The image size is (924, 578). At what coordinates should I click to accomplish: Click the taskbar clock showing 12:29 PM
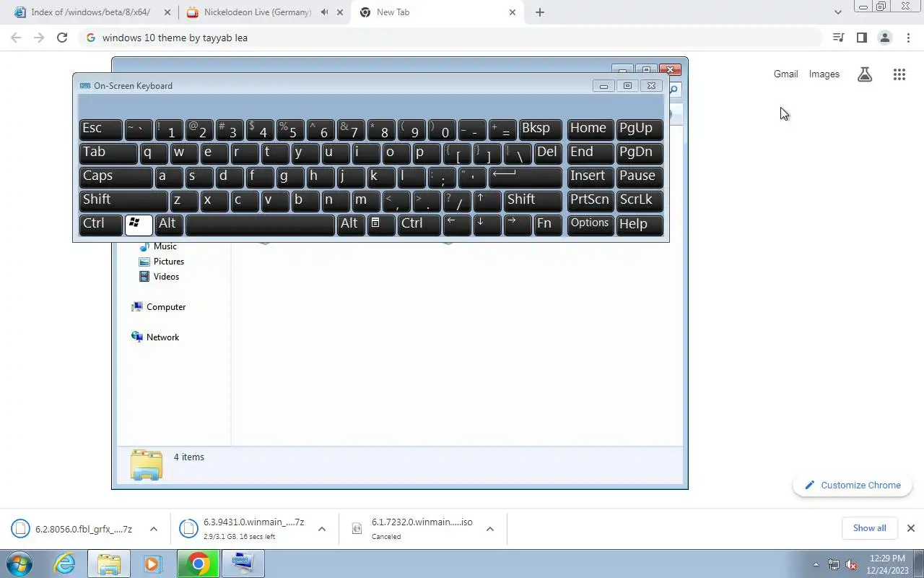[x=887, y=564]
